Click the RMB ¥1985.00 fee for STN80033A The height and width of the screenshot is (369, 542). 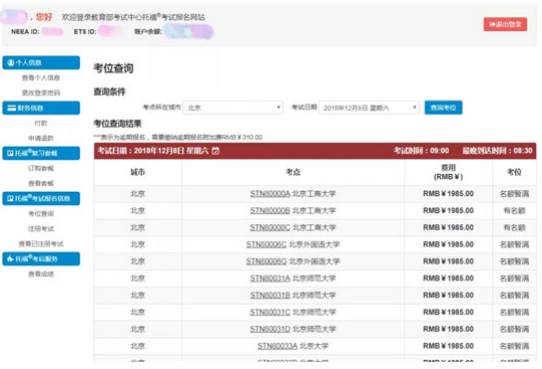448,346
